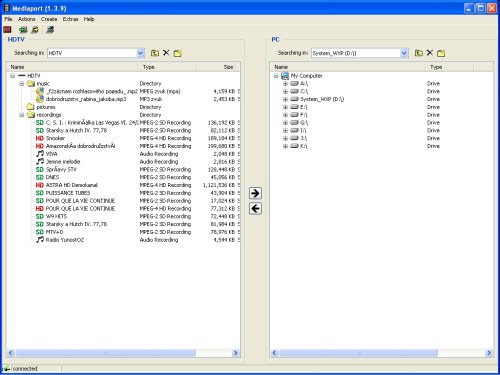500x375 pixels.
Task: Delete selected item in HDTV panel
Action: point(166,53)
